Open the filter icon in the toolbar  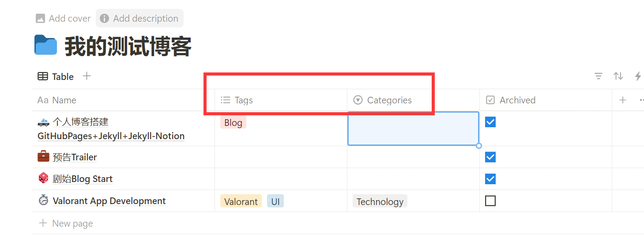click(599, 76)
